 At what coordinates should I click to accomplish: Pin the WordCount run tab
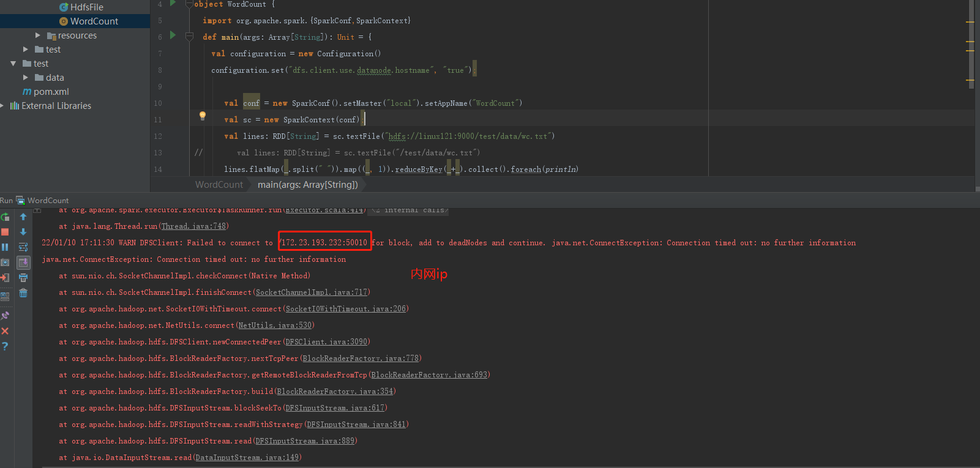5,316
